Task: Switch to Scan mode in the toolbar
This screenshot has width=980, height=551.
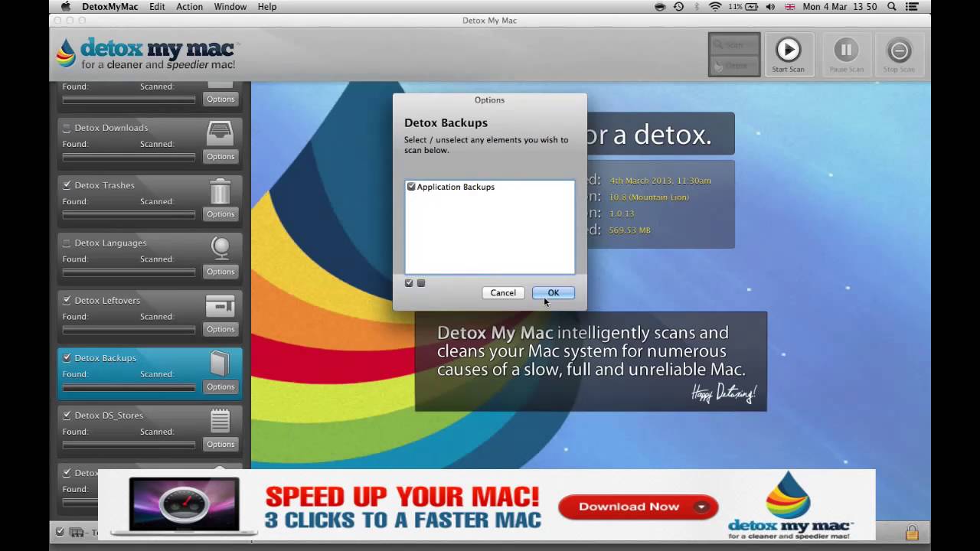Action: (734, 44)
